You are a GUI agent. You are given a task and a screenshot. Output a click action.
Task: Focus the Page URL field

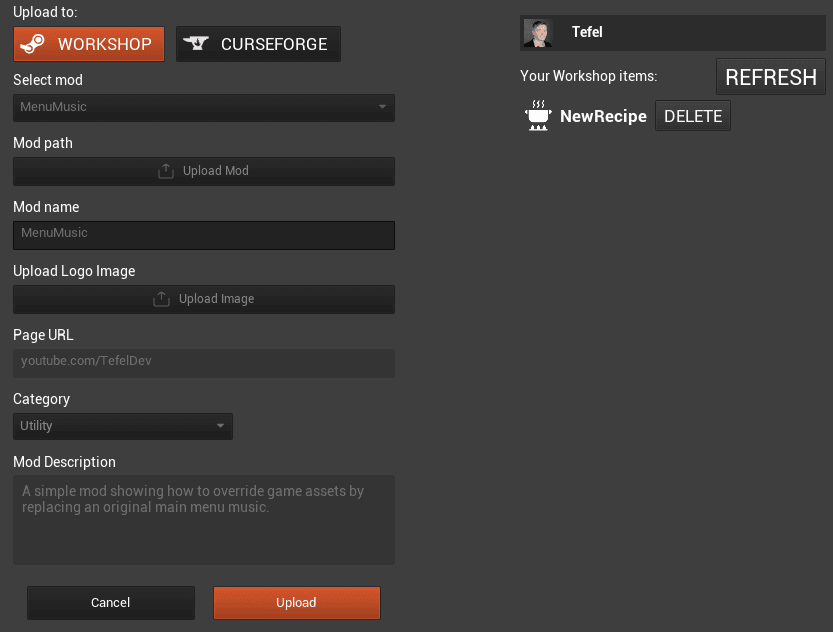click(x=203, y=363)
